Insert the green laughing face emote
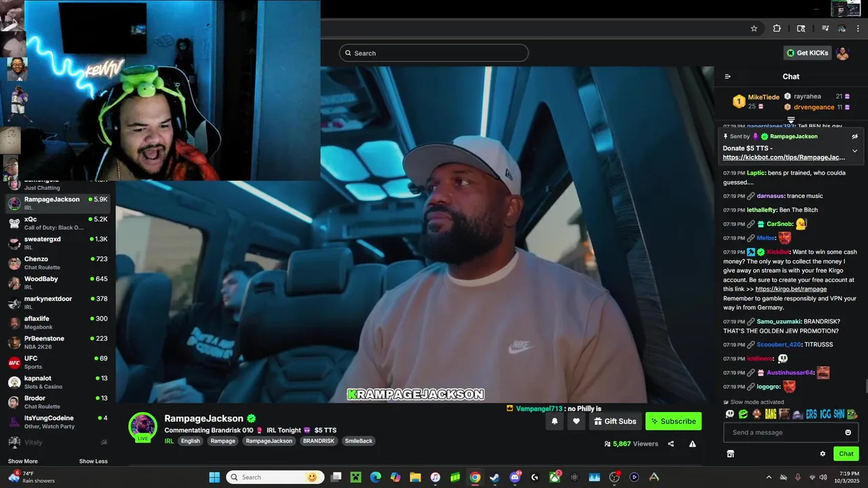Viewport: 868px width, 488px height. (x=743, y=413)
